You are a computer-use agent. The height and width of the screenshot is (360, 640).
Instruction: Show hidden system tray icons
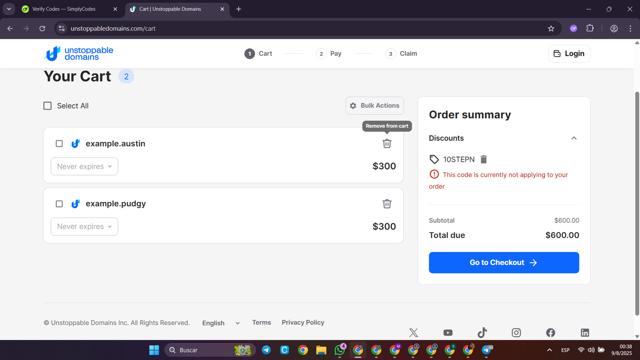pyautogui.click(x=549, y=350)
